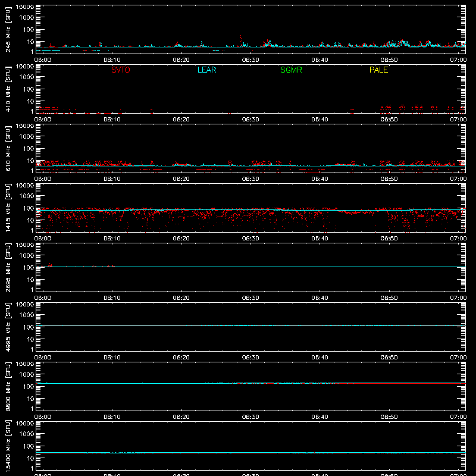
Task: Select the '2695 MHz [SFU]' axis title
Action: pos(8,268)
